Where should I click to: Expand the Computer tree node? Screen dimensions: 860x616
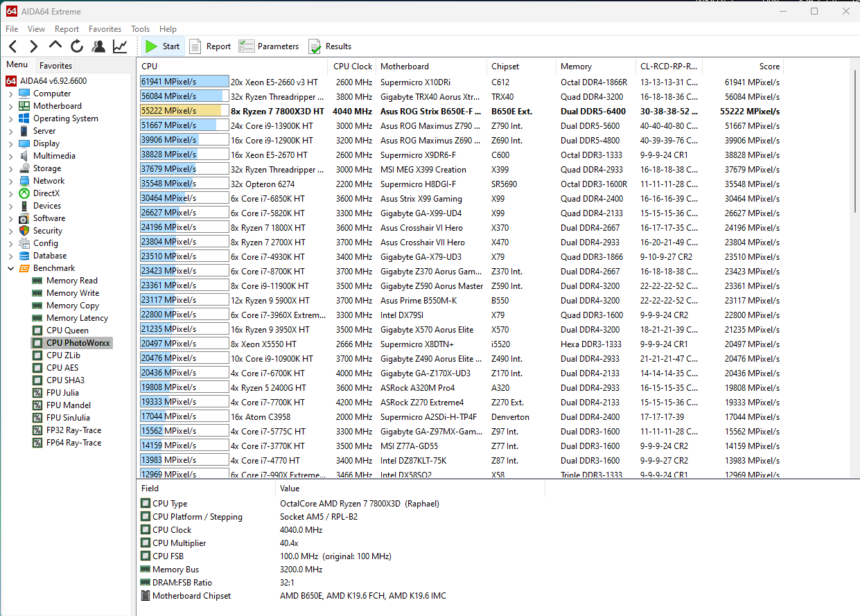click(x=10, y=94)
